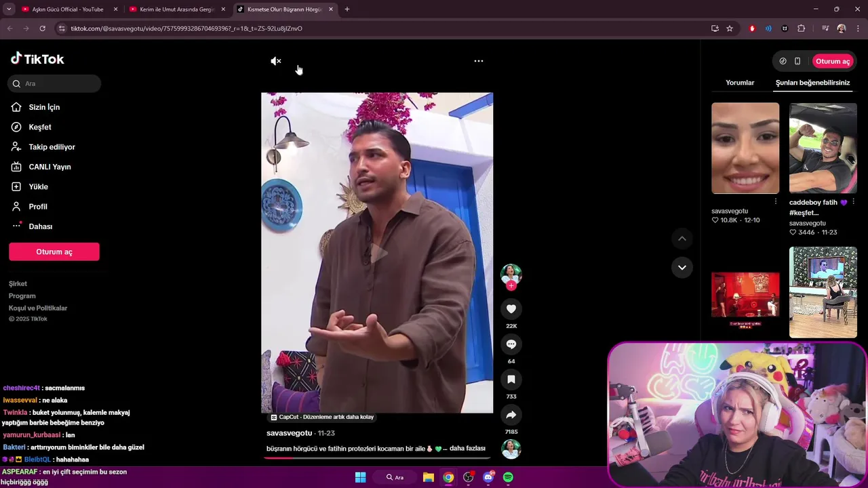
Task: Open the red stage recommended video
Action: pyautogui.click(x=745, y=296)
